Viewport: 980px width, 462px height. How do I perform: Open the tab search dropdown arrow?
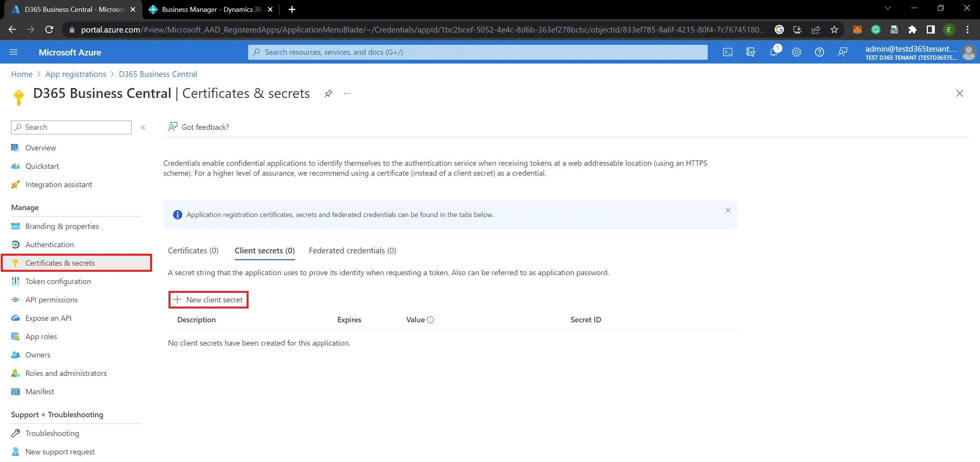pyautogui.click(x=888, y=8)
